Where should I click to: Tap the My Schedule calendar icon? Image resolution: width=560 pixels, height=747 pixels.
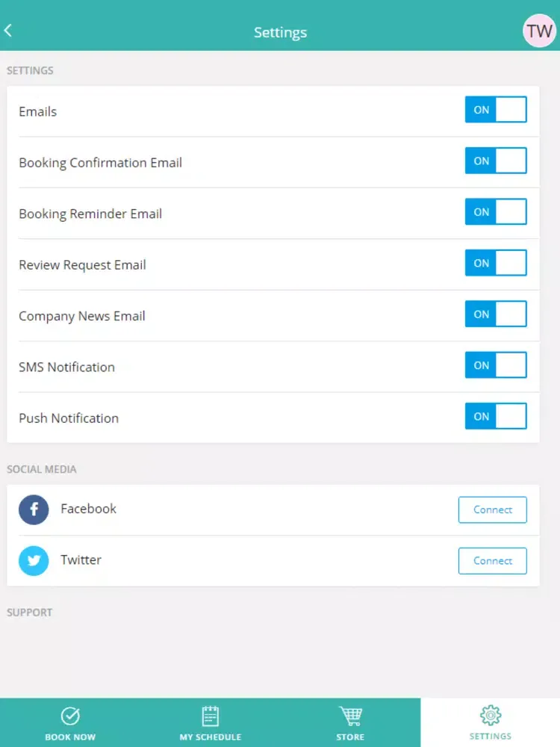pyautogui.click(x=210, y=716)
